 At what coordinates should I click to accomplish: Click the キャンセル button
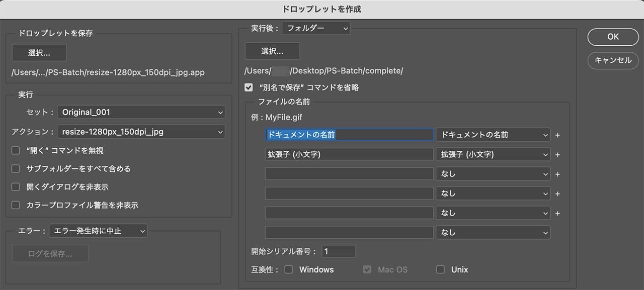click(613, 60)
